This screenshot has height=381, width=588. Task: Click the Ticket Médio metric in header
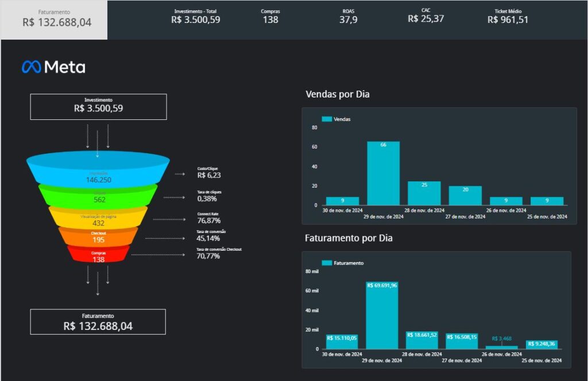pyautogui.click(x=508, y=17)
